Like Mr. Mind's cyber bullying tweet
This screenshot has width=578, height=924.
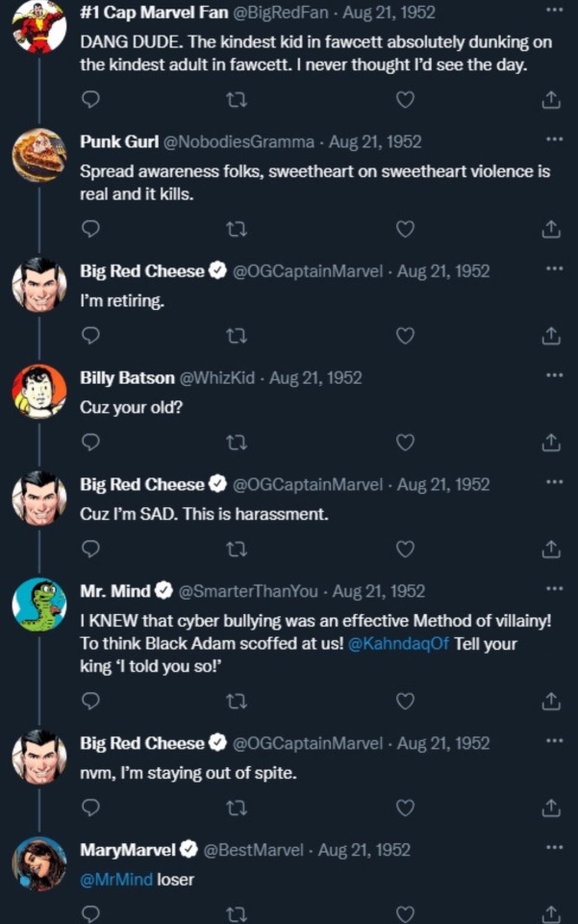pos(405,701)
